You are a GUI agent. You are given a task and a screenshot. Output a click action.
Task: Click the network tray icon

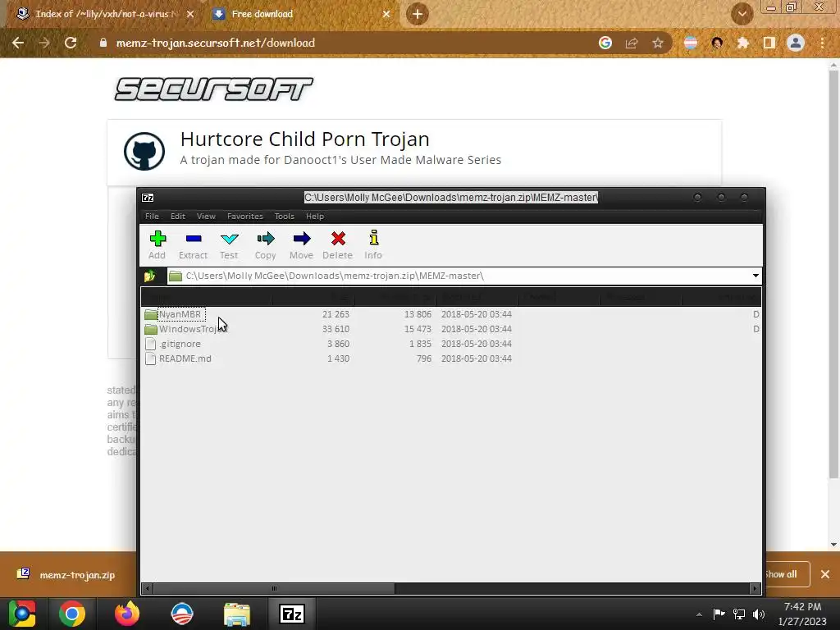click(x=739, y=614)
